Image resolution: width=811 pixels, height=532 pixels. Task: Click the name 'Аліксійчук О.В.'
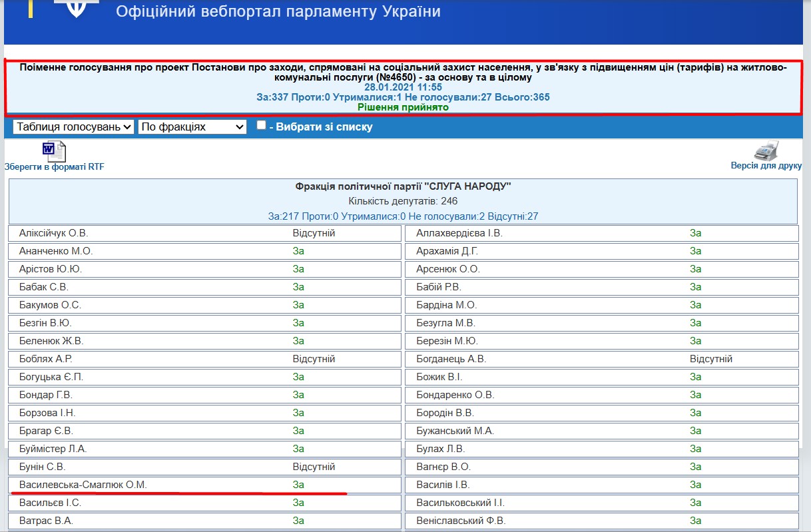click(53, 233)
